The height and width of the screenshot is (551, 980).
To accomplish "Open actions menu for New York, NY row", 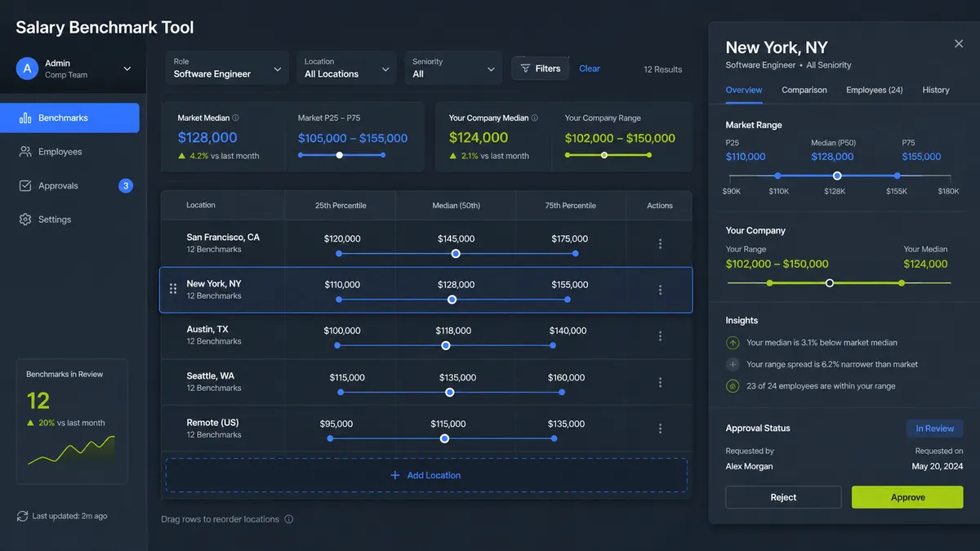I will [660, 290].
